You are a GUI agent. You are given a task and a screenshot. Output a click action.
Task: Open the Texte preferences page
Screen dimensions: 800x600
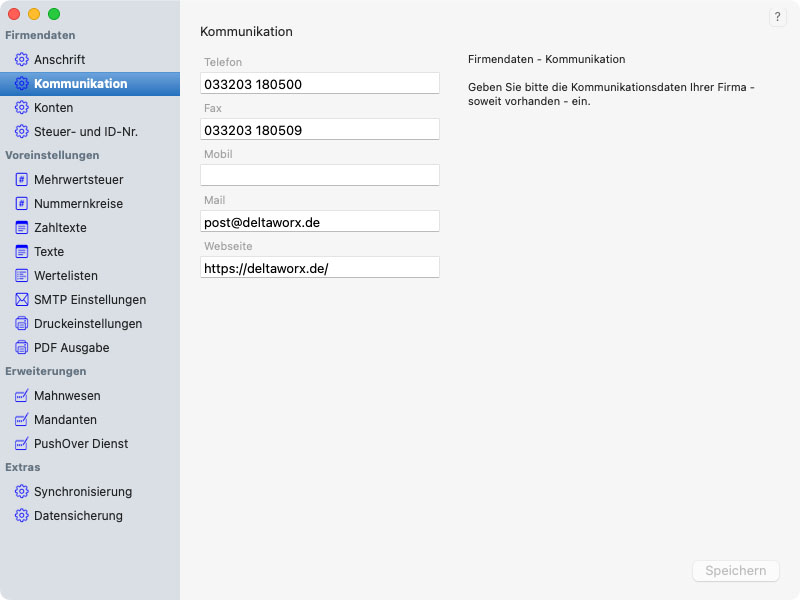click(x=49, y=252)
